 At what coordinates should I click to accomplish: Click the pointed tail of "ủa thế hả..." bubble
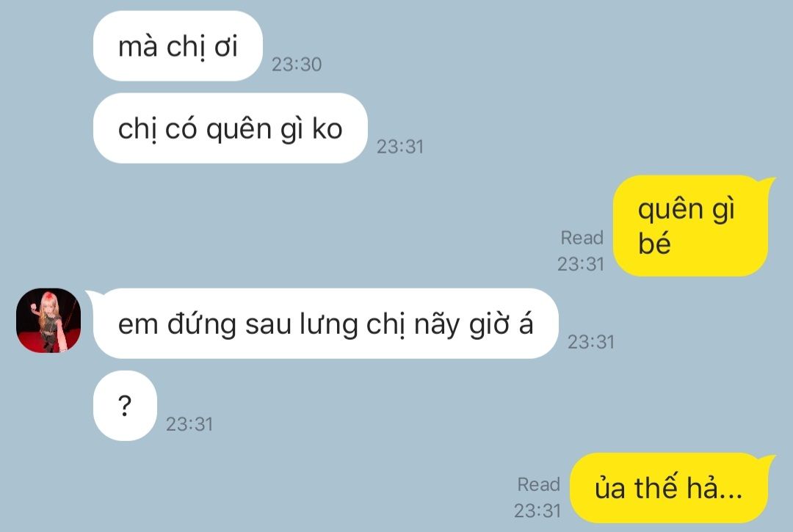(x=767, y=461)
